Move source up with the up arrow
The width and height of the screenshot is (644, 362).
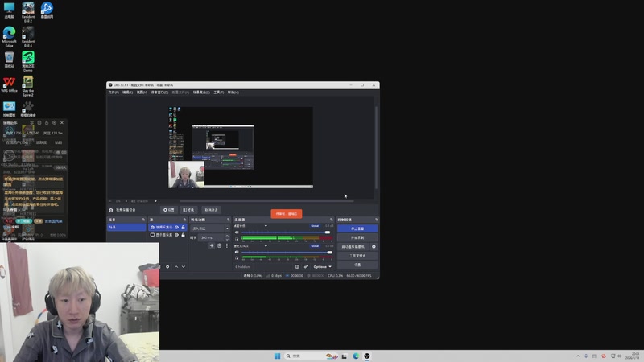[176, 267]
